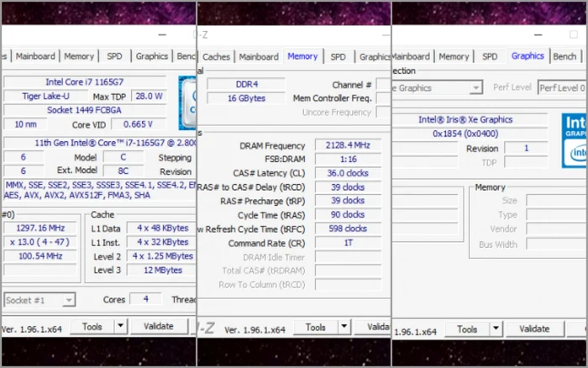
Task: Open Bench tab in right CPU-Z window
Action: coord(564,56)
